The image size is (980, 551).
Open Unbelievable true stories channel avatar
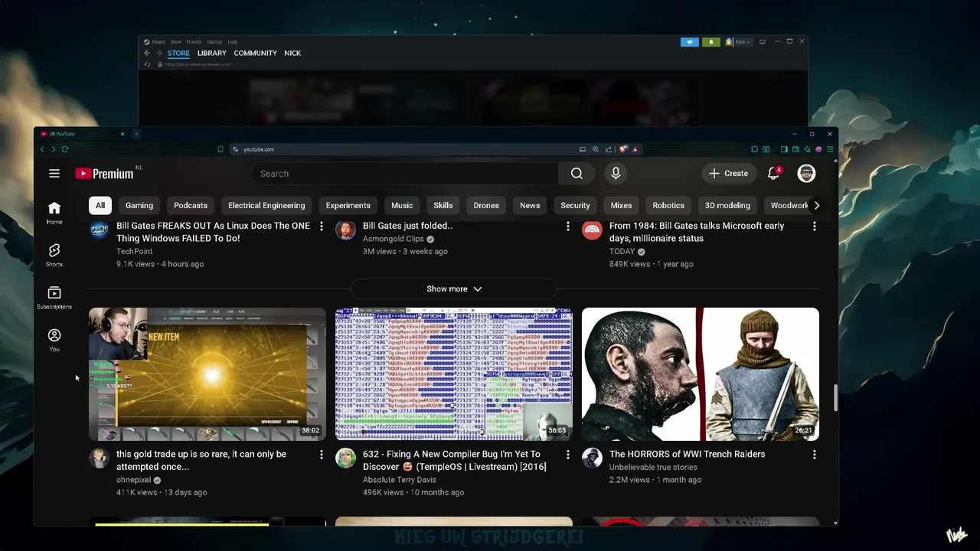click(593, 458)
